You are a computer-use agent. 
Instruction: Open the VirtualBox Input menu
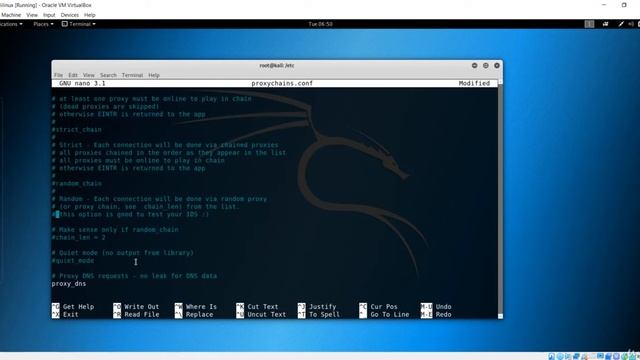[x=49, y=15]
